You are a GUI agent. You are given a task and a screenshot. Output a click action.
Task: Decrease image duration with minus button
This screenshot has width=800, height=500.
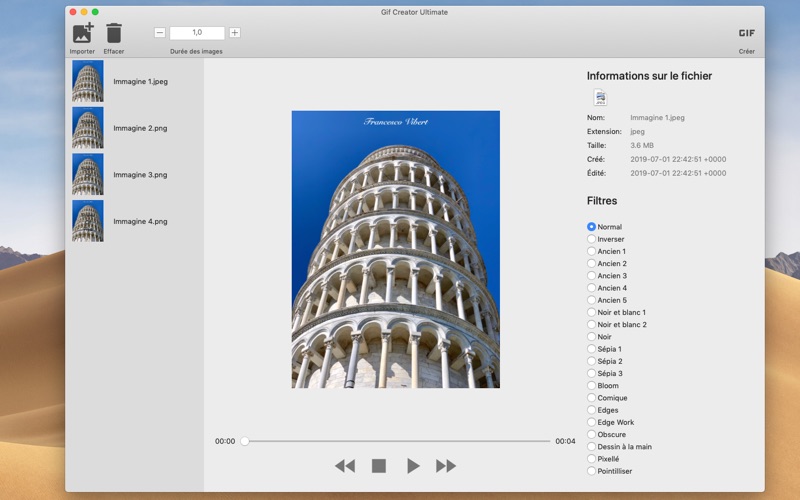point(160,33)
